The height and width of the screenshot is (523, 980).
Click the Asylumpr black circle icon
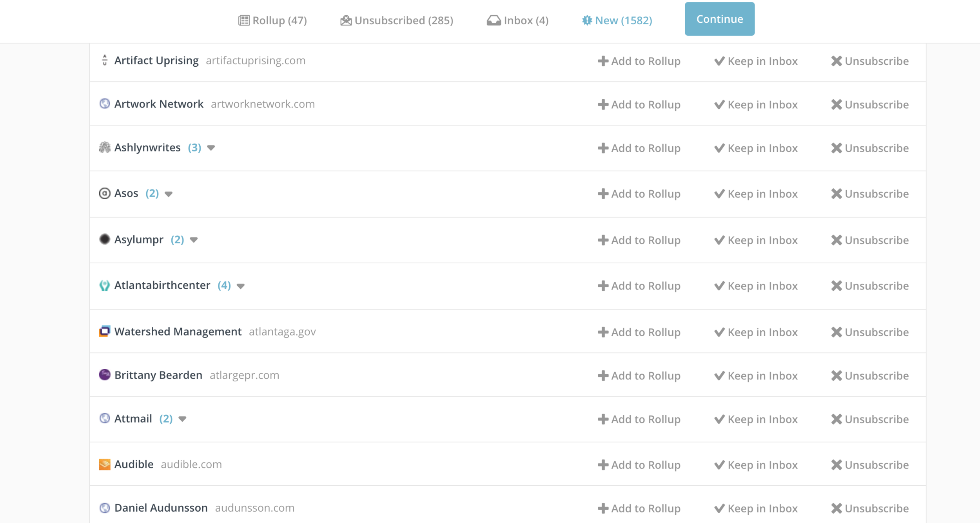(105, 239)
